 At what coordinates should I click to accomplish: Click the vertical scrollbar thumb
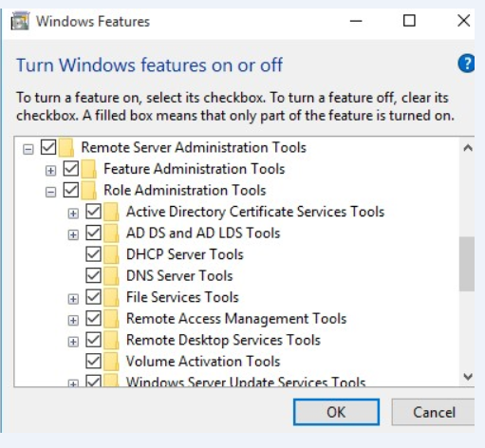coord(467,264)
